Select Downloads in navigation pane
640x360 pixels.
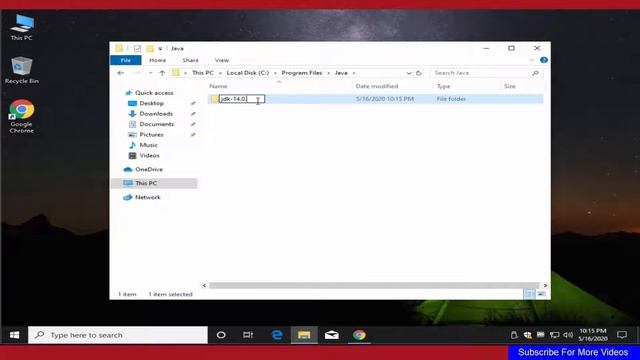pyautogui.click(x=156, y=113)
